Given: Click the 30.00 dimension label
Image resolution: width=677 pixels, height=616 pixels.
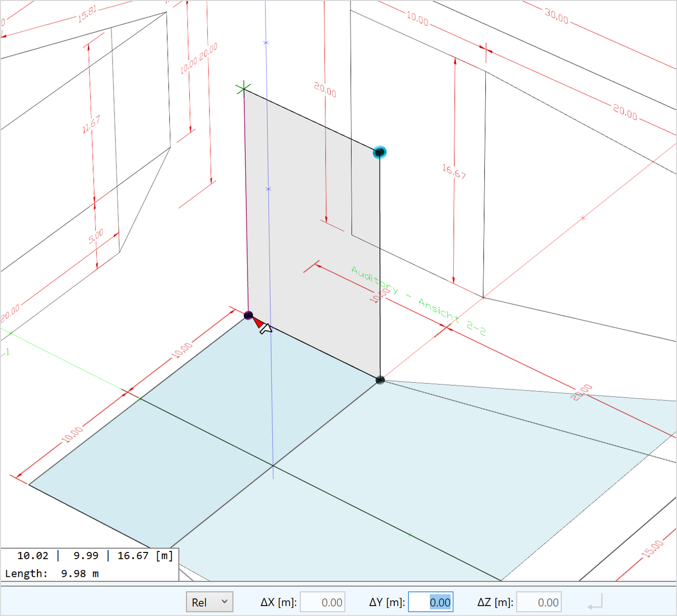Looking at the screenshot, I should pyautogui.click(x=556, y=16).
